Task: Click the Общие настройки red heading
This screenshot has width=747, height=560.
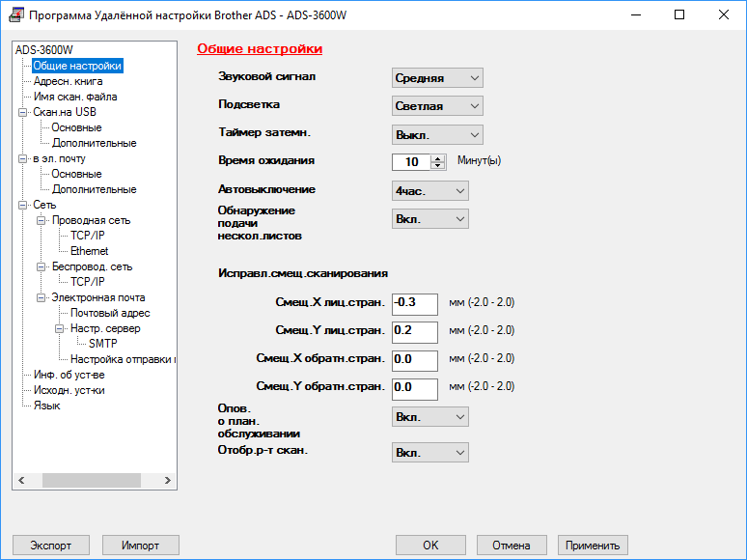Action: 260,48
